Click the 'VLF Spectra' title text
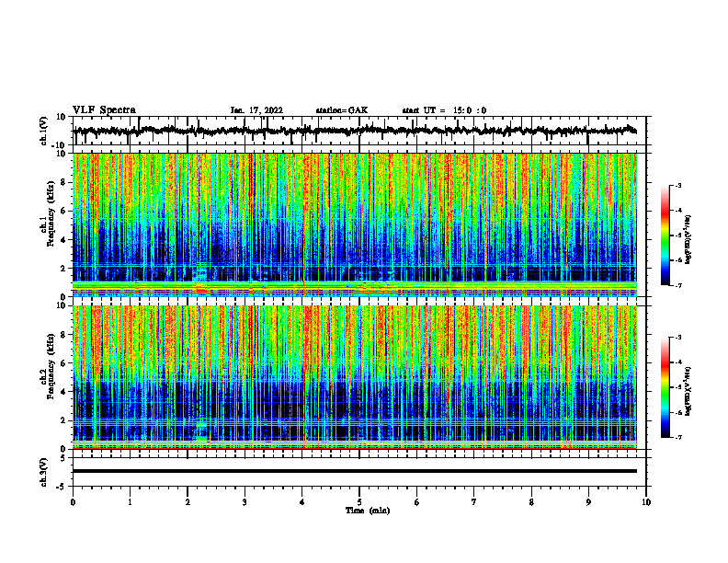 (x=104, y=110)
